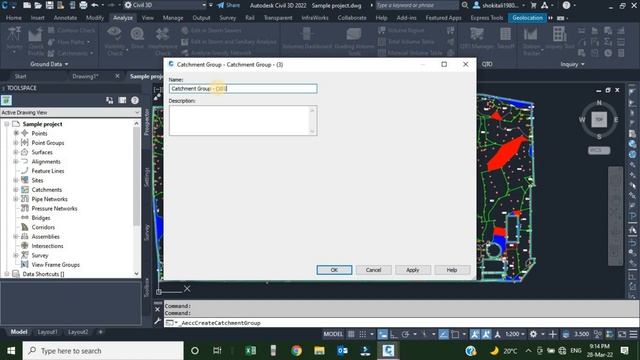Open the Insert ribbon tab

[x=38, y=18]
